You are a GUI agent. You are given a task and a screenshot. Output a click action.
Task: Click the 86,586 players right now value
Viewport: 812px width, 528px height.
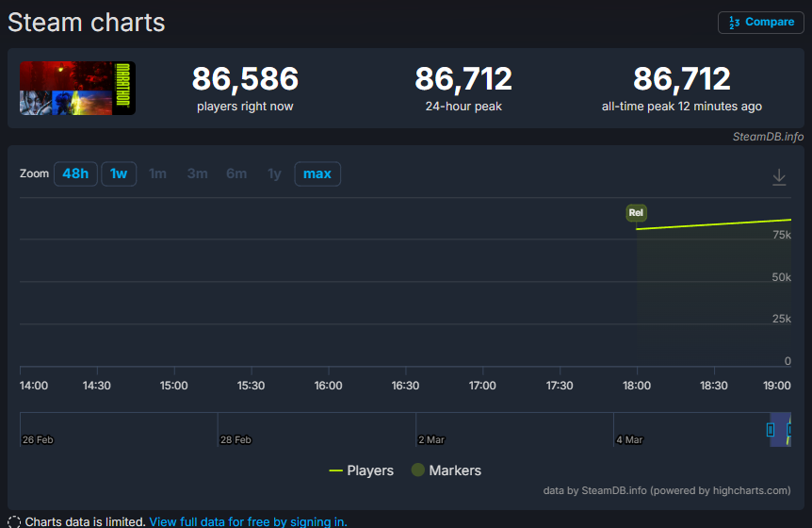click(245, 78)
